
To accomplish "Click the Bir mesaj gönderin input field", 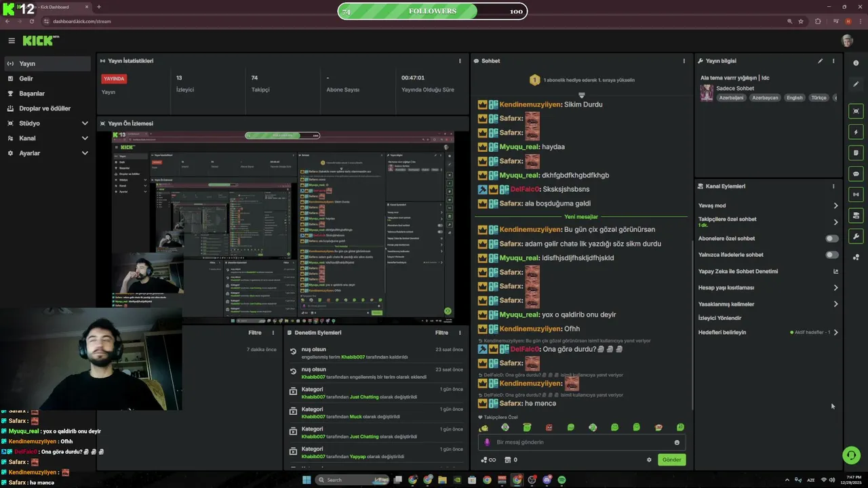I will pyautogui.click(x=581, y=443).
